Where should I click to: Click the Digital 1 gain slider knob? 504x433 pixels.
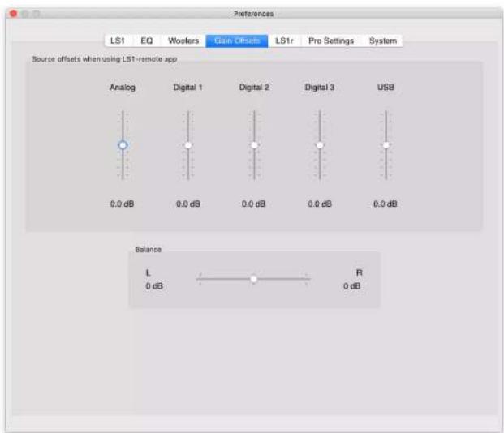click(x=188, y=145)
